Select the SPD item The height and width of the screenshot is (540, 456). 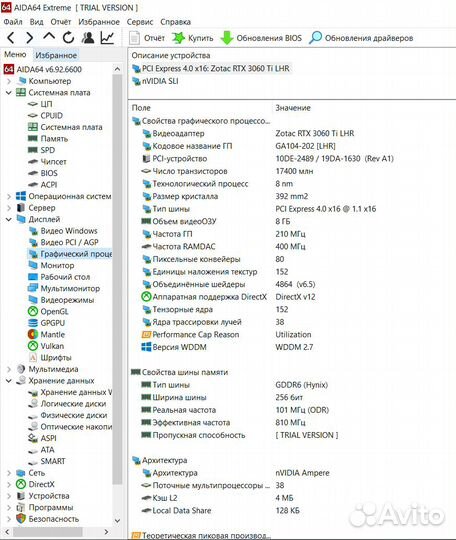41,150
